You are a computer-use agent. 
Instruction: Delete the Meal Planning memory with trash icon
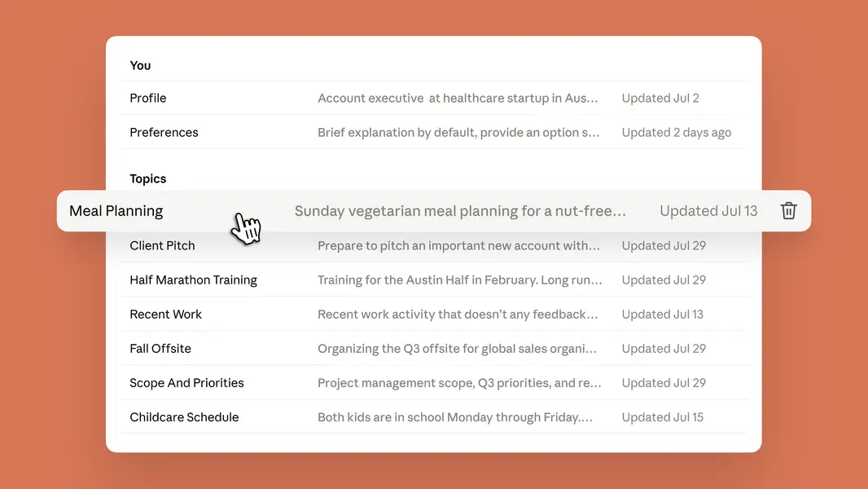click(788, 210)
